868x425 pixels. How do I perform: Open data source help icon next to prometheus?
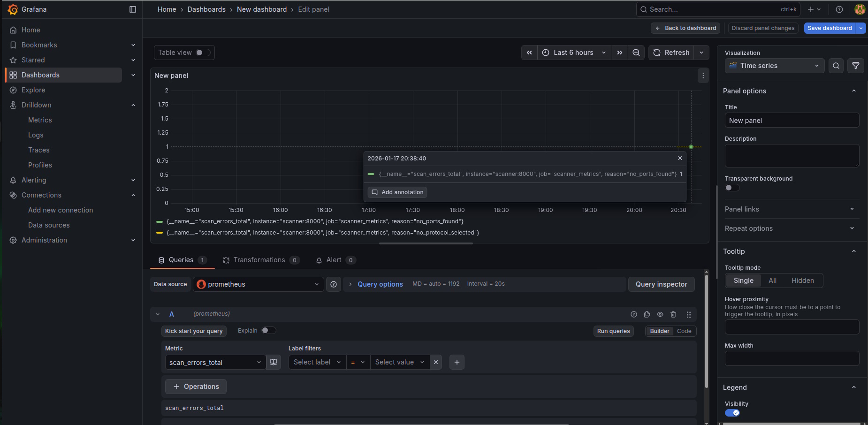pyautogui.click(x=334, y=284)
